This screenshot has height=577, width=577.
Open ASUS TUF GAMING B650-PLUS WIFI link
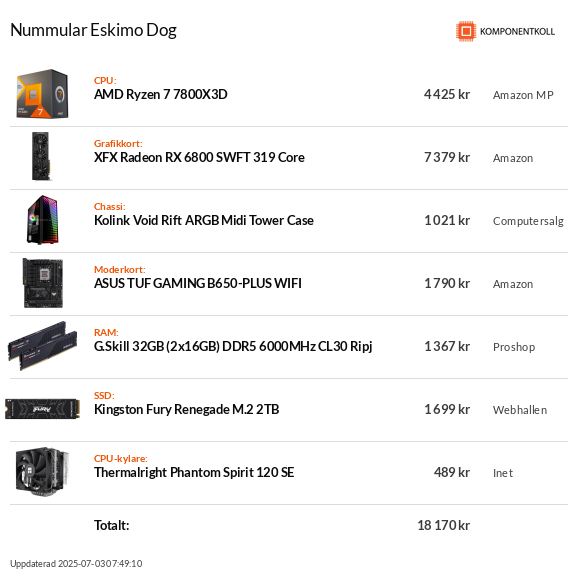[x=198, y=283]
